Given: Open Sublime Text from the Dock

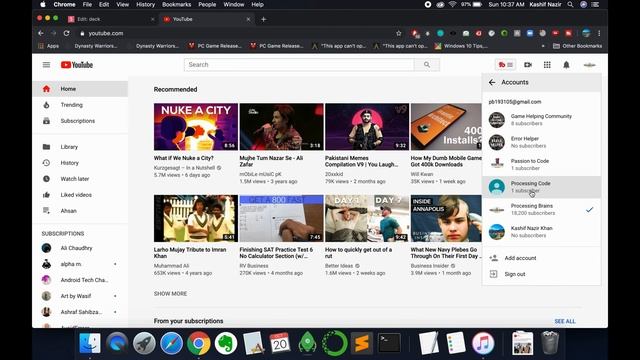Looking at the screenshot, I should tap(362, 343).
